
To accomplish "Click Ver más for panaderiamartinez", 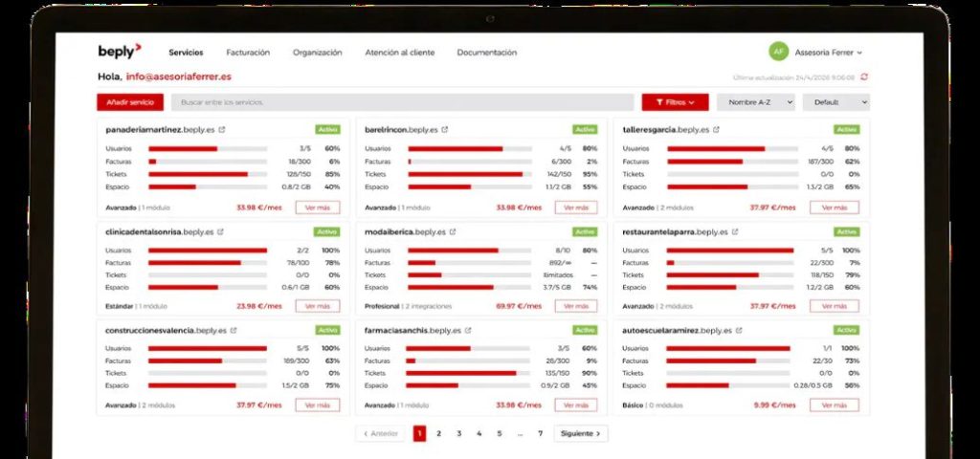I will tap(318, 208).
